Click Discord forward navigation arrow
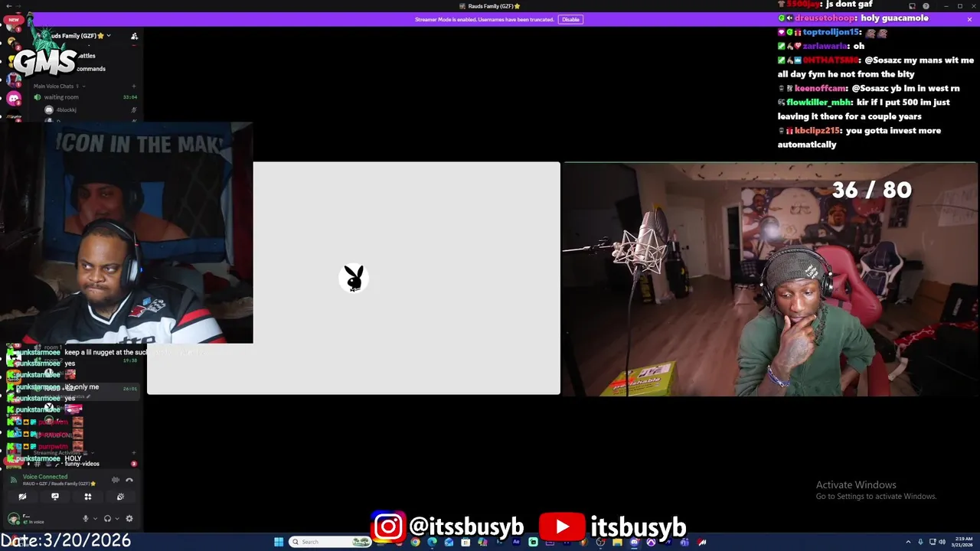This screenshot has height=551, width=980. pos(19,6)
